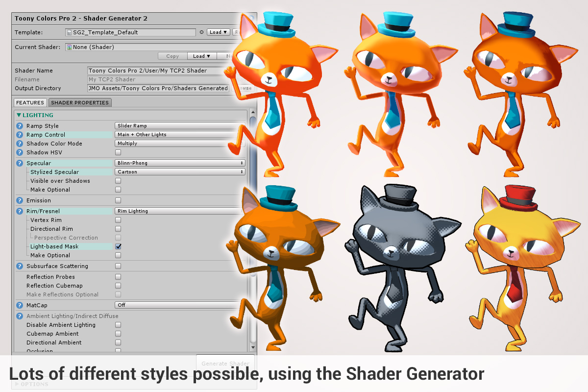Open the Shadow Color Mode dropdown
The height and width of the screenshot is (392, 588).
[180, 144]
